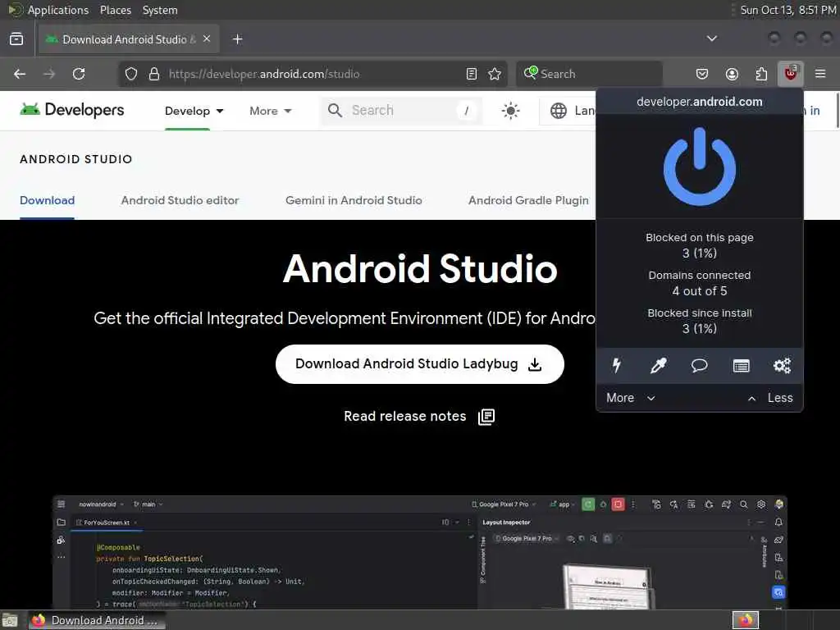This screenshot has width=840, height=630.
Task: Open a new tab with plus button
Action: (x=238, y=39)
